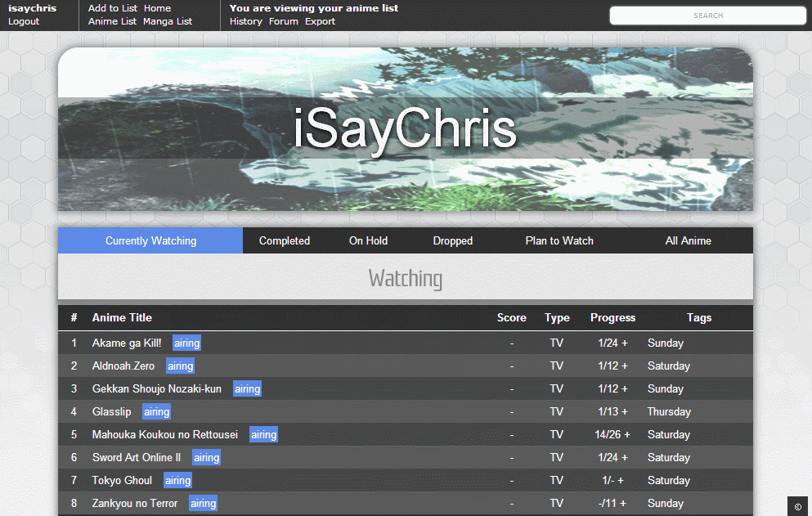Open Gekkan Shoujo Nozaki-kun title link
812x516 pixels.
[x=156, y=389]
